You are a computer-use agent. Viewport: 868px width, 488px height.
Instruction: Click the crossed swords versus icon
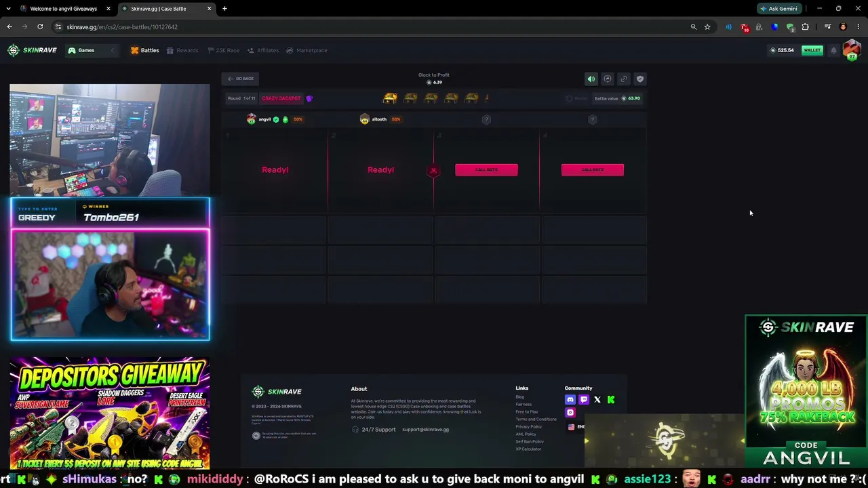433,171
